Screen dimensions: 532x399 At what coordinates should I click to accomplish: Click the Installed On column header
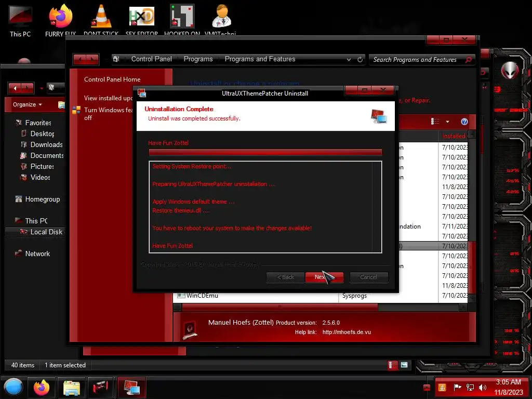click(454, 136)
